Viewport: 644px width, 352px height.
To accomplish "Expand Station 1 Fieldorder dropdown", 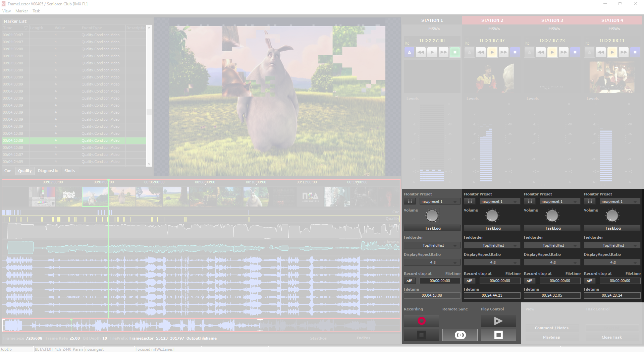I will tap(432, 245).
